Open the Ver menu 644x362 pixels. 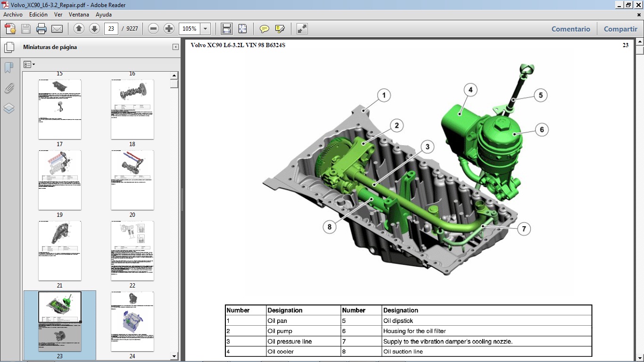coord(58,15)
